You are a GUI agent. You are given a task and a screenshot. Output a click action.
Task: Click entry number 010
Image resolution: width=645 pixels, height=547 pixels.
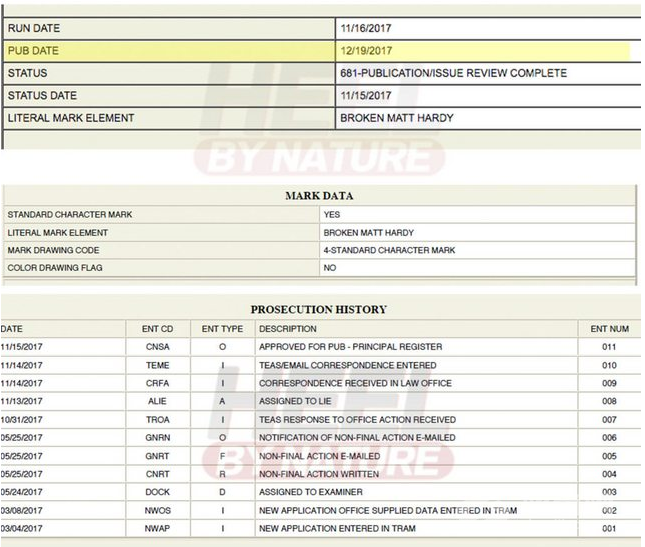click(x=609, y=365)
